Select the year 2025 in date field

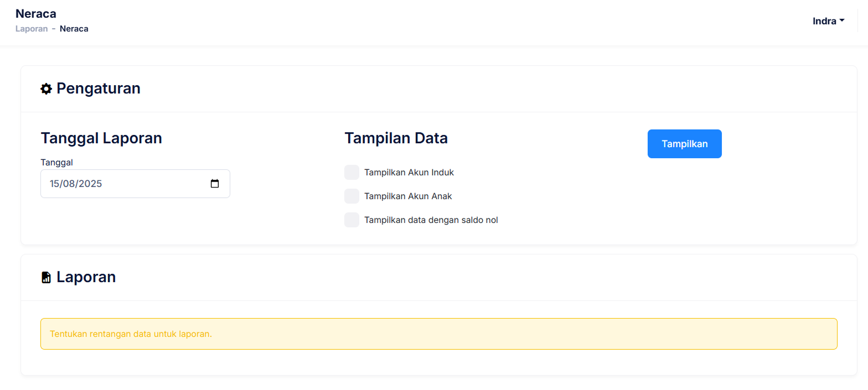click(x=91, y=184)
